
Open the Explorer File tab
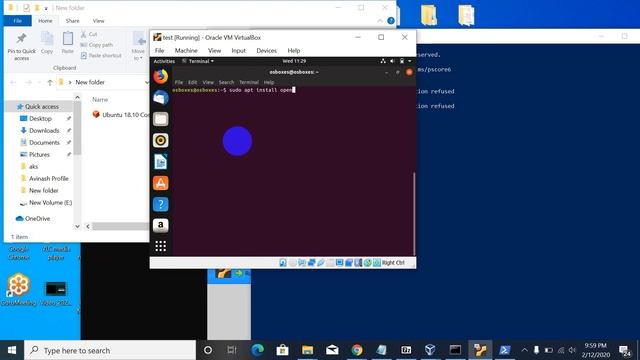point(18,21)
